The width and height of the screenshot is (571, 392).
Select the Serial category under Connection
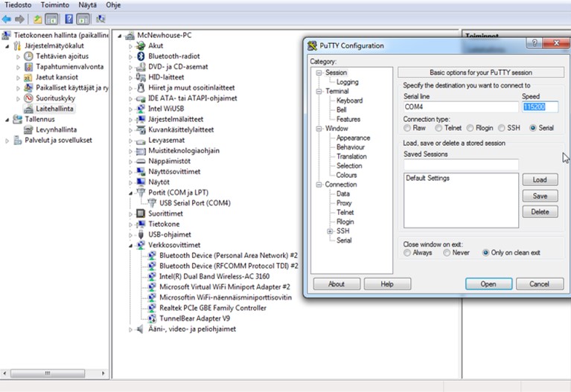click(344, 240)
